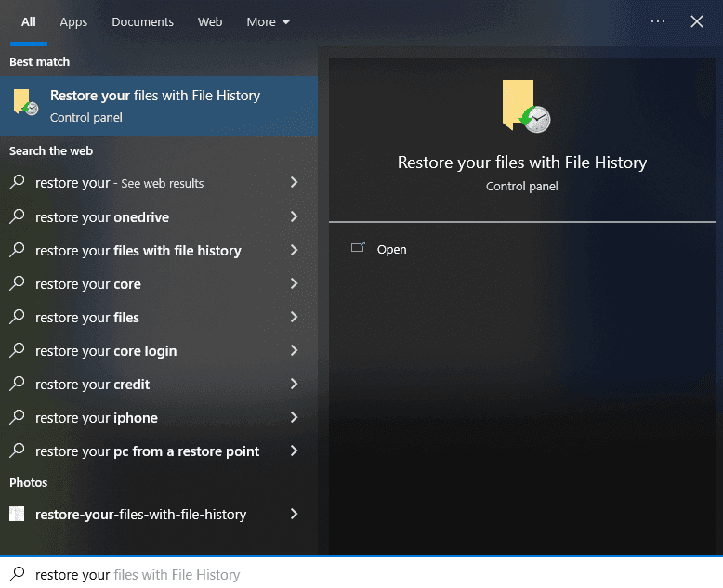Click search icon beside 'restore your iphone'
Image resolution: width=723 pixels, height=588 pixels.
pyautogui.click(x=17, y=417)
